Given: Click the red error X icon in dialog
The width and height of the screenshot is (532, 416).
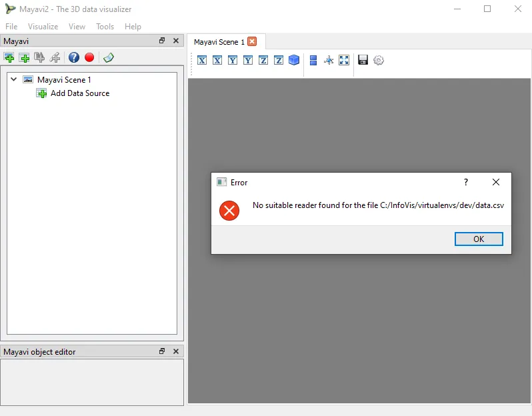Looking at the screenshot, I should click(229, 211).
